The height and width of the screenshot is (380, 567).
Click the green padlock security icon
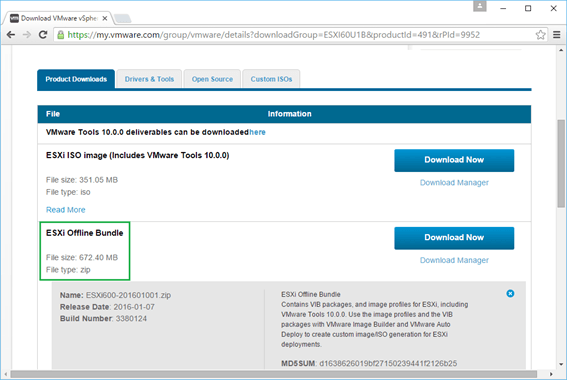click(x=61, y=35)
